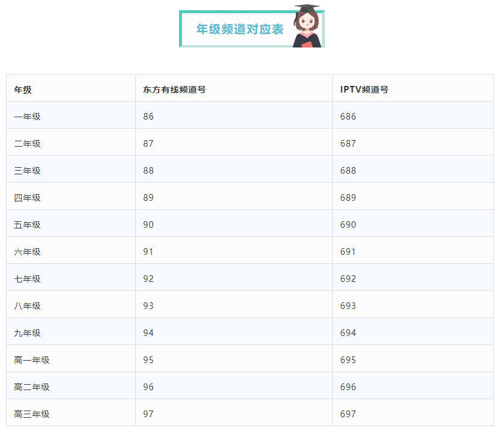504x437 pixels.
Task: Select IPTV channel number 696
Action: 348,387
